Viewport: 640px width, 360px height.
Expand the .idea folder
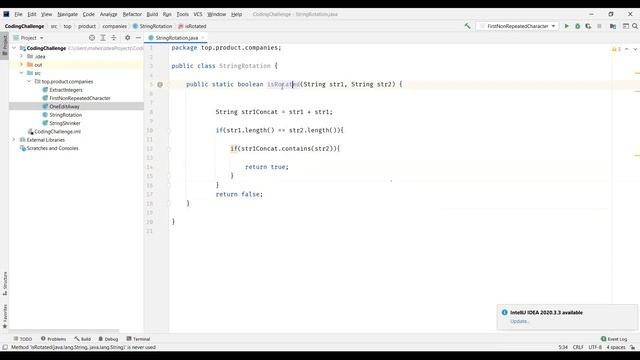point(22,56)
